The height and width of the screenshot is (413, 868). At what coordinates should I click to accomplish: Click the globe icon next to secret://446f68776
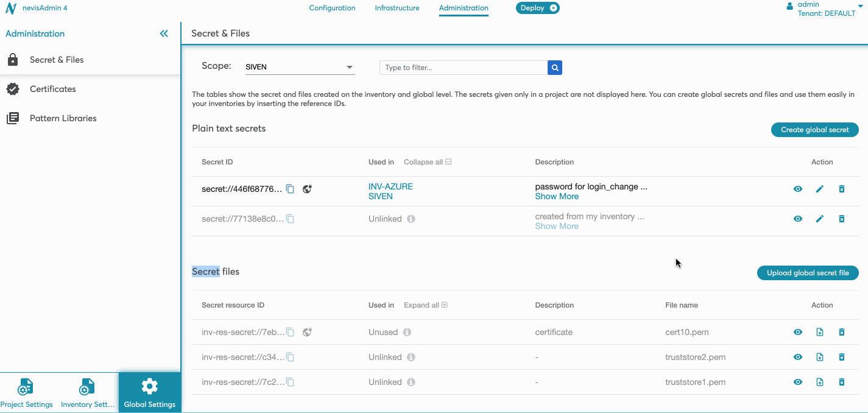pyautogui.click(x=307, y=189)
